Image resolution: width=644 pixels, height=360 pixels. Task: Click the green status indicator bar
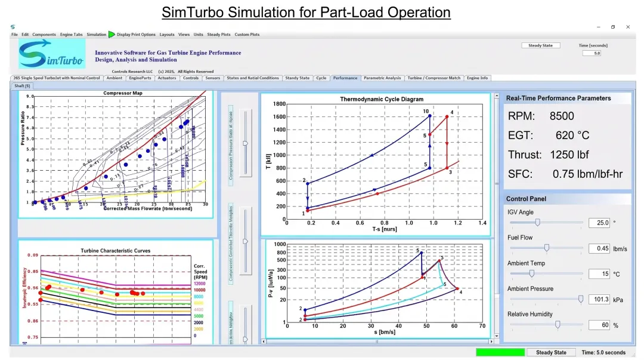(x=500, y=353)
